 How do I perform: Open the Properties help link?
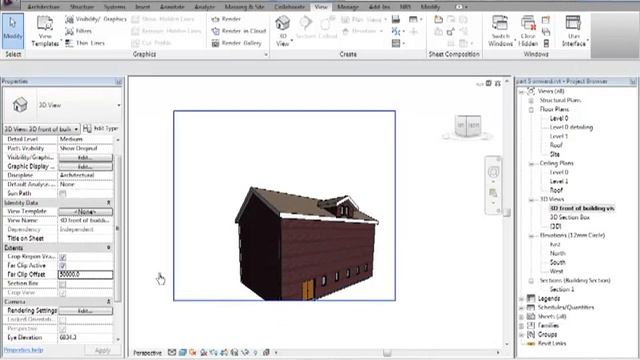23,350
